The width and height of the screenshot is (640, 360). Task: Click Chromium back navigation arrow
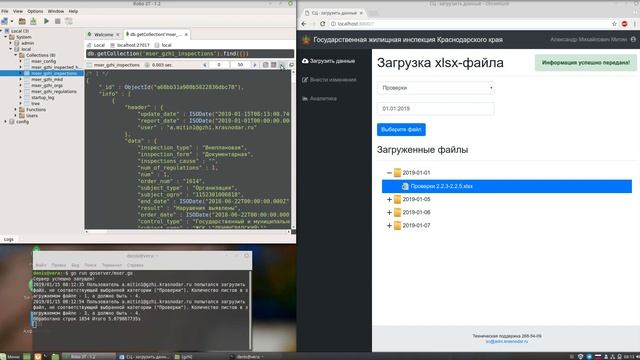tap(304, 24)
